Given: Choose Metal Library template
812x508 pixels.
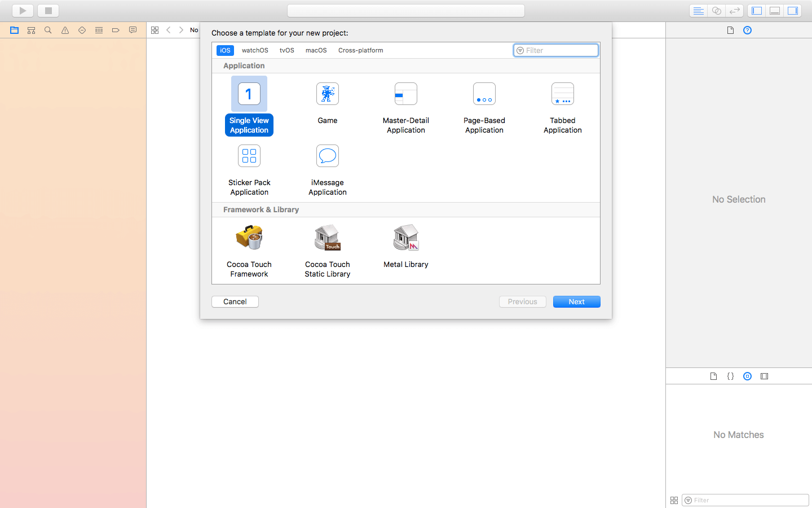Looking at the screenshot, I should click(x=406, y=246).
